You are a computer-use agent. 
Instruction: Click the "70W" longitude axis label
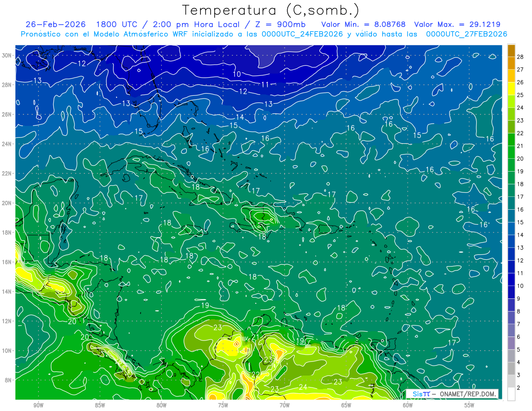[285, 405]
